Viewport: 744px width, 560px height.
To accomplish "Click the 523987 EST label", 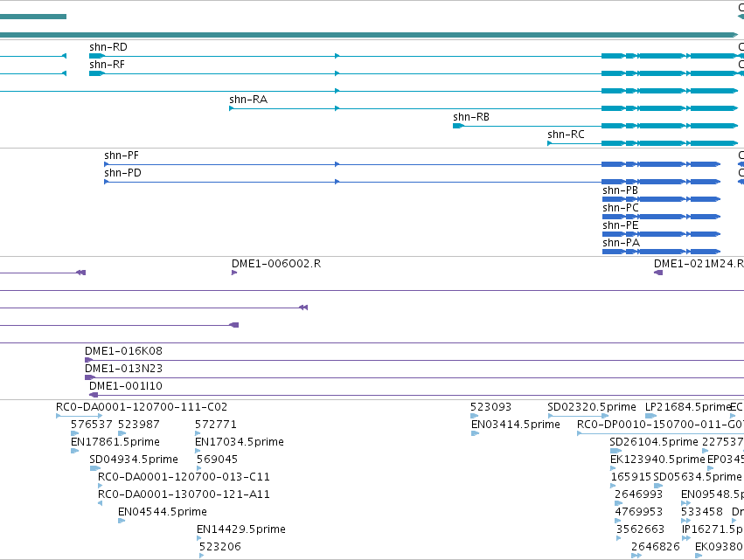I will coord(138,425).
